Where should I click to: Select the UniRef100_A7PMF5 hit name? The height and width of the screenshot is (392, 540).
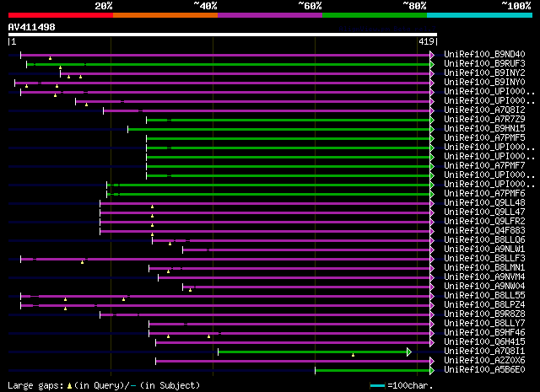(484, 138)
